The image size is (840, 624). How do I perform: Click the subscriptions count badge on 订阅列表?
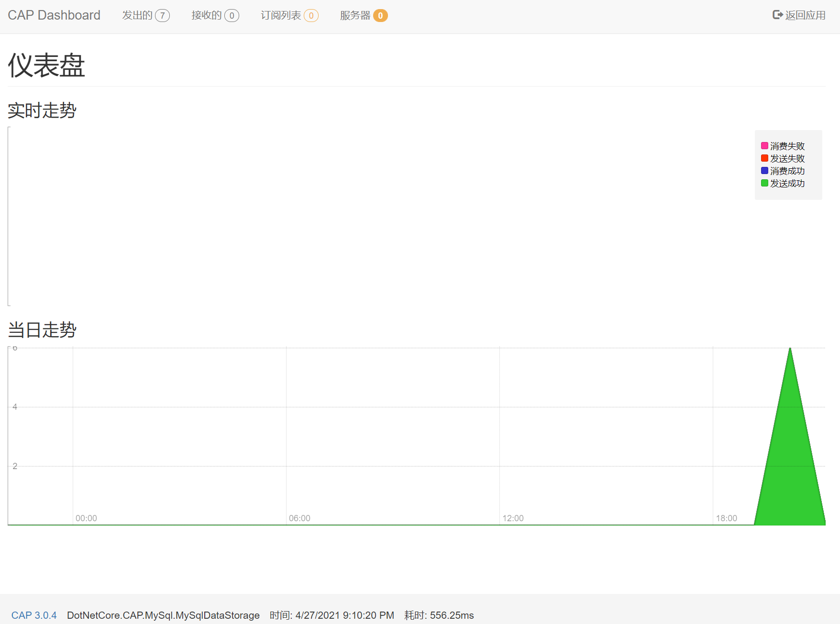pos(311,16)
